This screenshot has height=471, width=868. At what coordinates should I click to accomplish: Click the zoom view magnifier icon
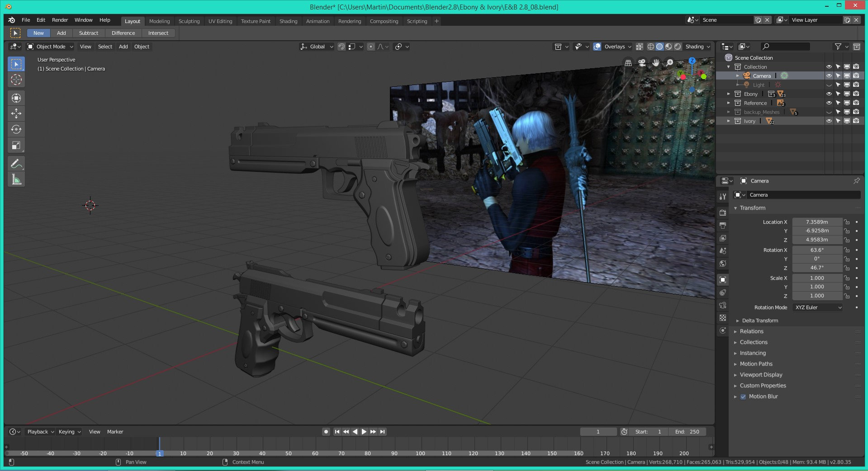click(670, 63)
